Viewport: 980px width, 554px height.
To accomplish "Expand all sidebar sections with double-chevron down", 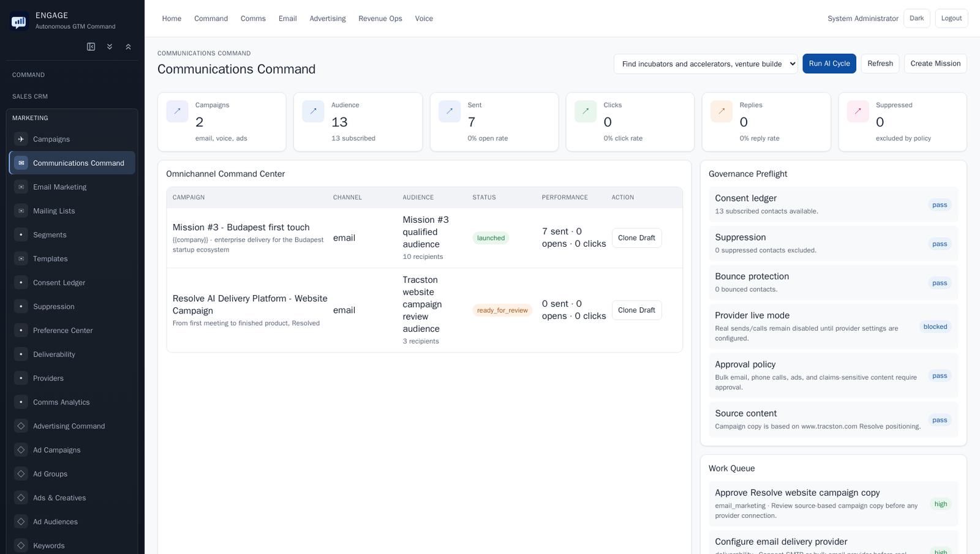I will [110, 47].
